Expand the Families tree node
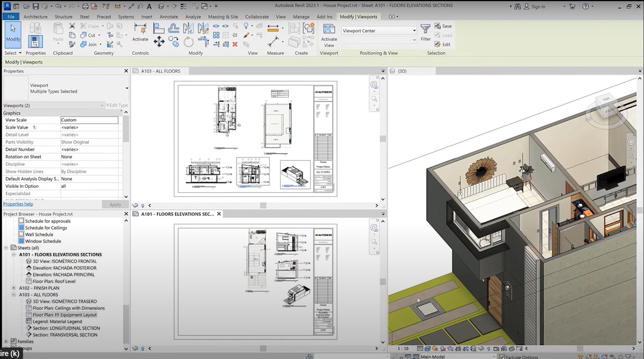 click(x=6, y=342)
